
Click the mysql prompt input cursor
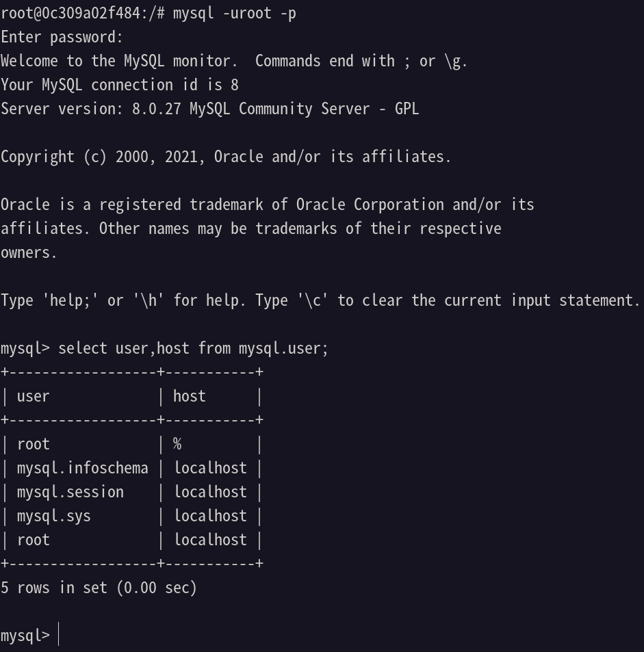(59, 634)
